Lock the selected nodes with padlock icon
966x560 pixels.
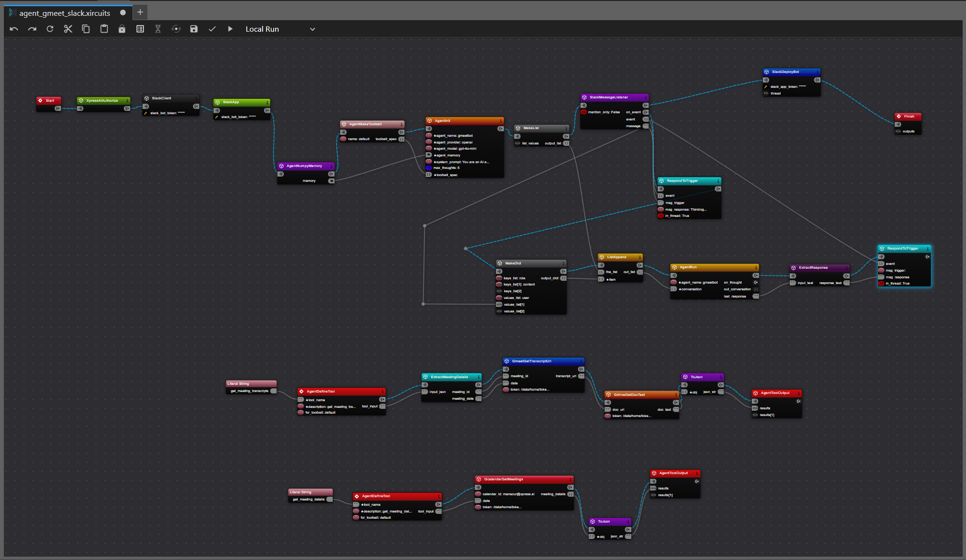(122, 29)
